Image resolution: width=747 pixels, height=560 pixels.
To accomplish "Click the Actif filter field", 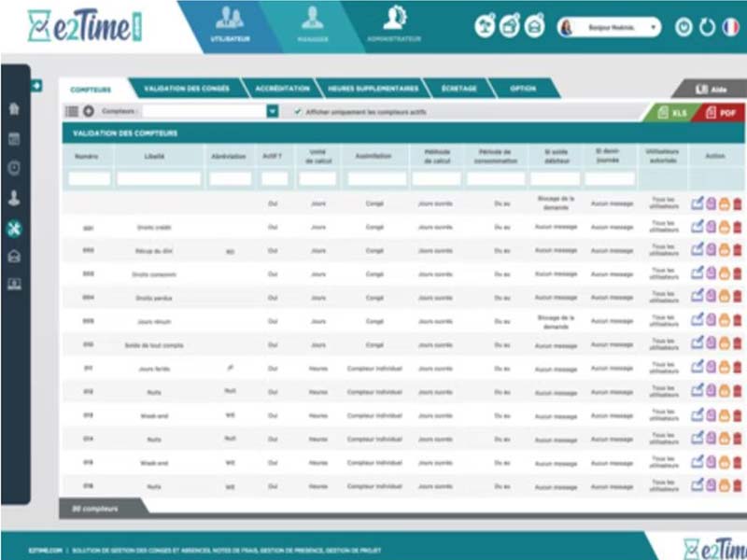I will 275,178.
